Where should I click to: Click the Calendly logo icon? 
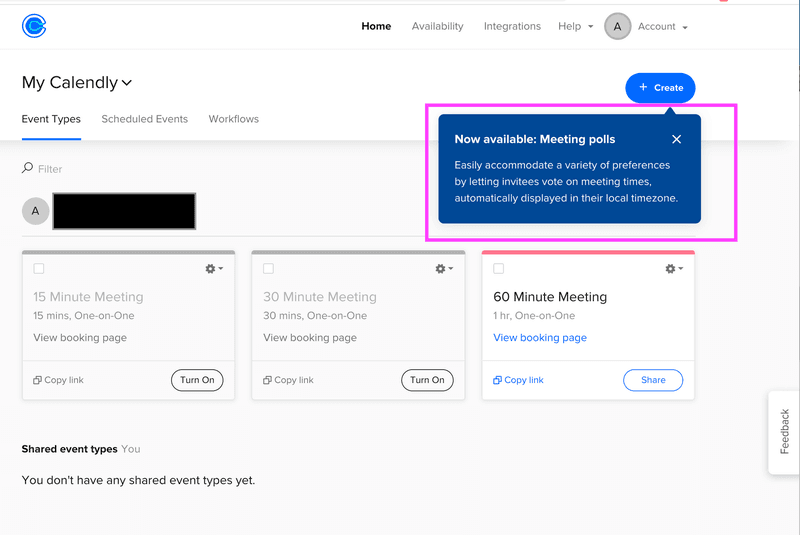tap(34, 26)
